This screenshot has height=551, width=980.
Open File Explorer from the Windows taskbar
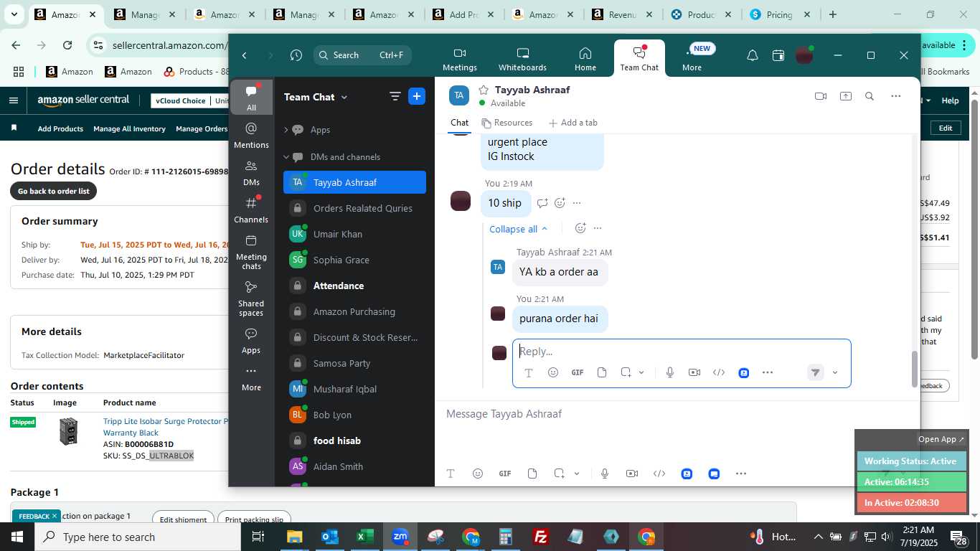[295, 537]
